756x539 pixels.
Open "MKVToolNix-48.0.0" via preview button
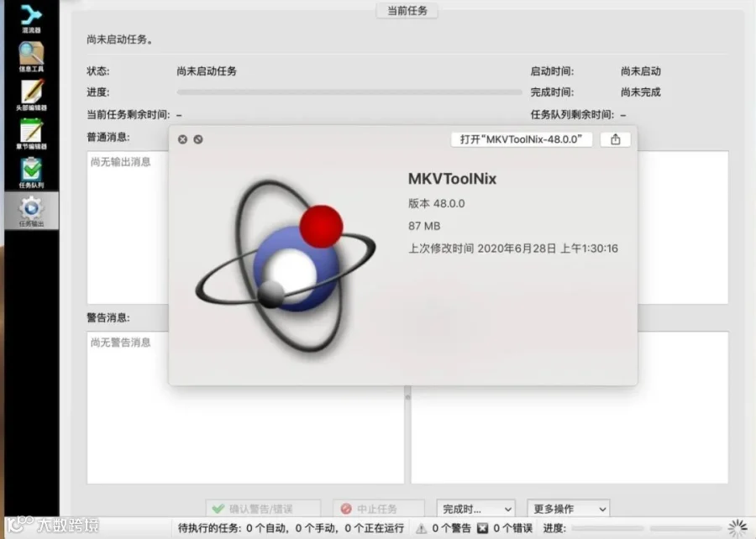point(521,139)
